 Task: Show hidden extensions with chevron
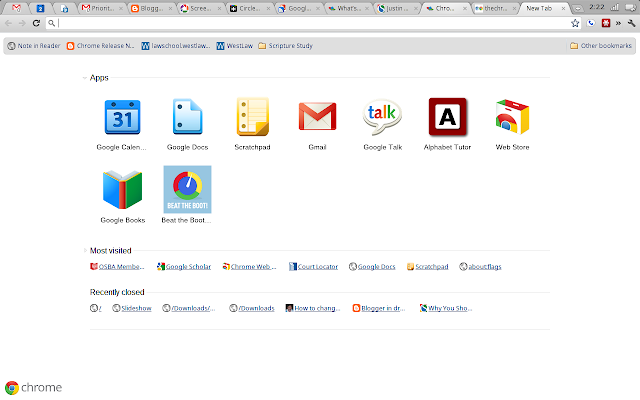click(618, 23)
